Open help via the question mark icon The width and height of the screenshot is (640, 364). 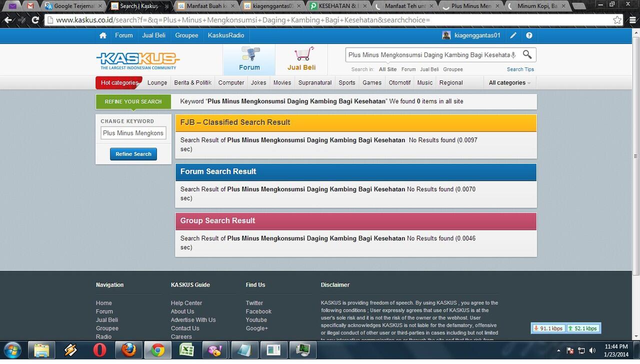(x=529, y=35)
